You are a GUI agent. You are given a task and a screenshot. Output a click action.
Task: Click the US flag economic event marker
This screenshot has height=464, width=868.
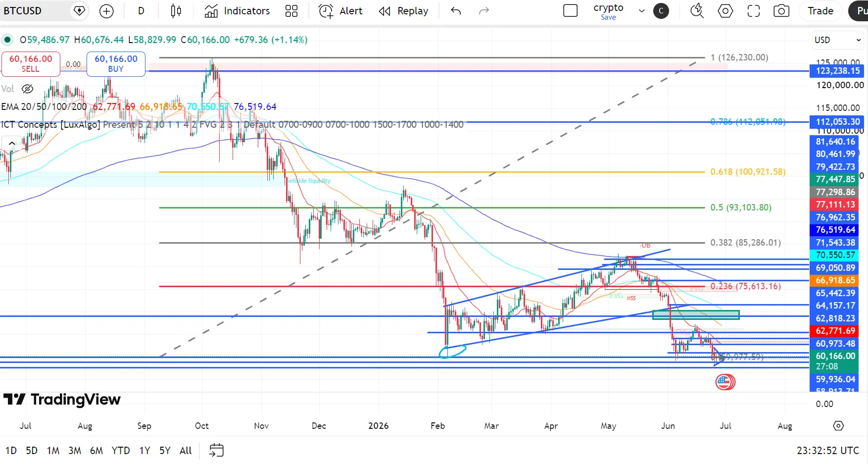(725, 382)
